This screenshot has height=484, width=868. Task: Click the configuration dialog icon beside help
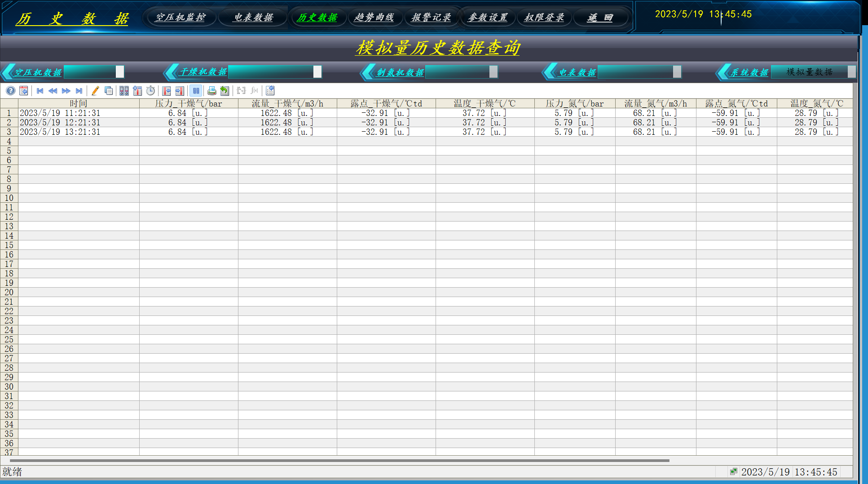coord(24,91)
